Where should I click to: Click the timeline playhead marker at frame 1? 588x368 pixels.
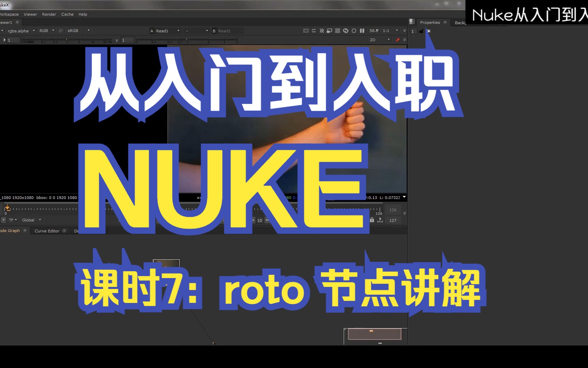click(7, 208)
